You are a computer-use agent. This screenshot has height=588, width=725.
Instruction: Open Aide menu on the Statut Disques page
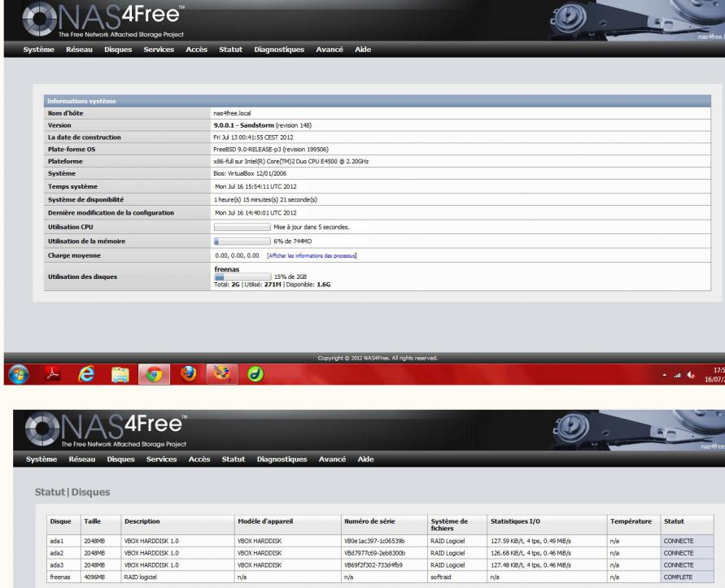pos(365,459)
